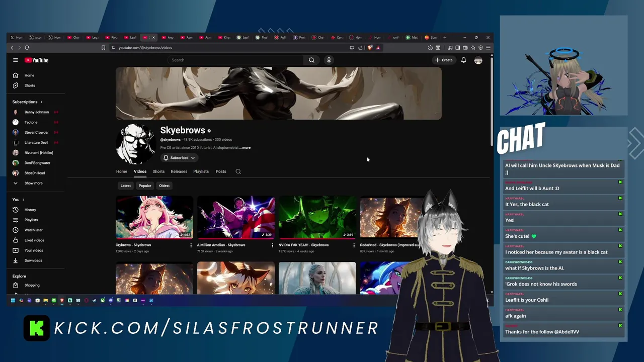Open options for Crybrows video
Viewport: 644px width, 362px height.
coord(191,245)
